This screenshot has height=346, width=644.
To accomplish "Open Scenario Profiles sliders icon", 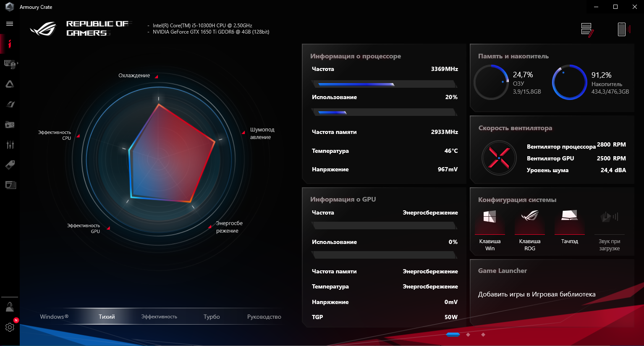I will [10, 144].
